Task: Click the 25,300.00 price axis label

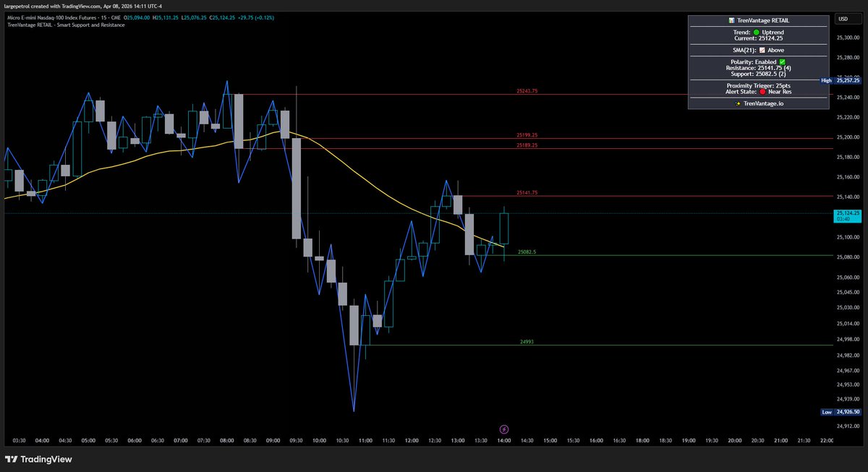Action: [x=848, y=38]
